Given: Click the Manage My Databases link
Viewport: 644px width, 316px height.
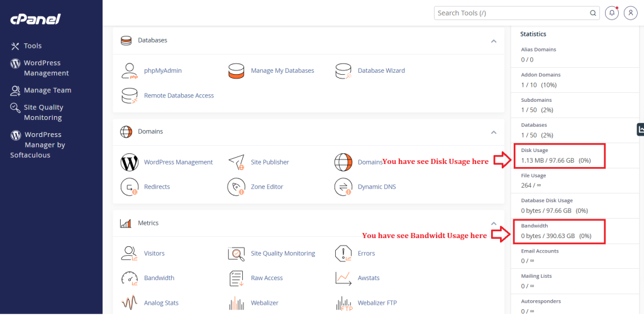Looking at the screenshot, I should [282, 70].
